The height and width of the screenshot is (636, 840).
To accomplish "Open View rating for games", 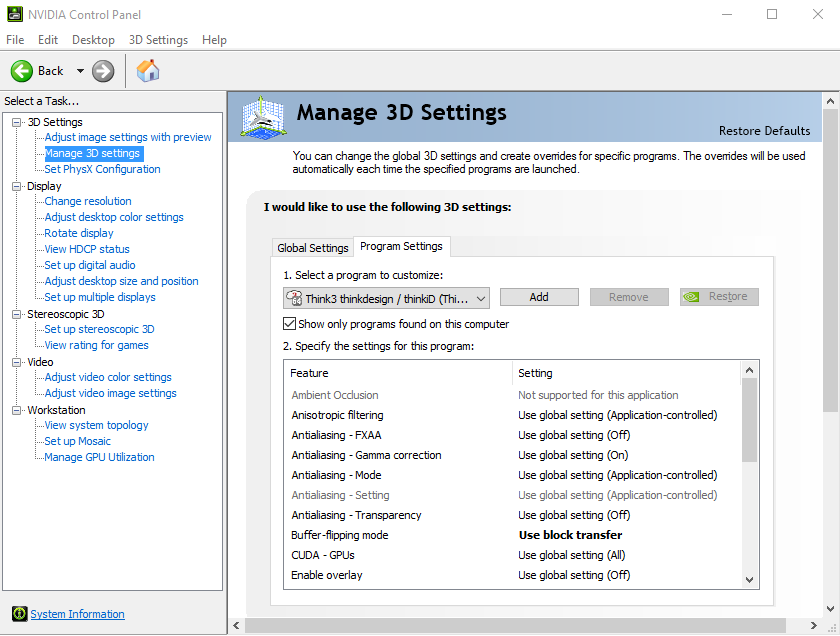I will [x=96, y=345].
